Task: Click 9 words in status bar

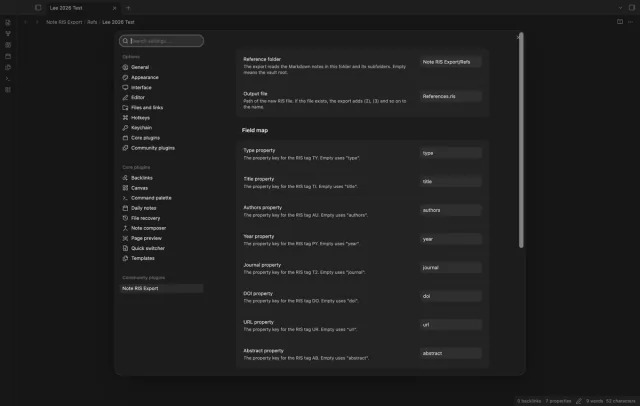Action: (594, 401)
